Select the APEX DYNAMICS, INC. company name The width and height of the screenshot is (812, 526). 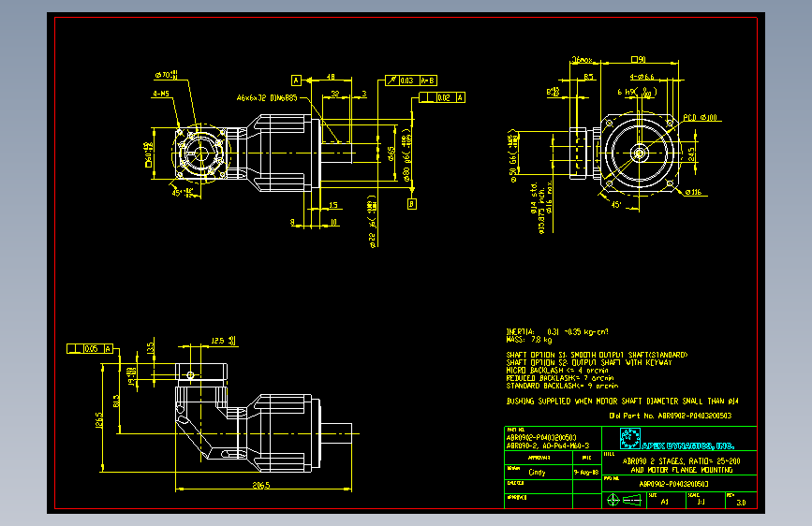688,446
